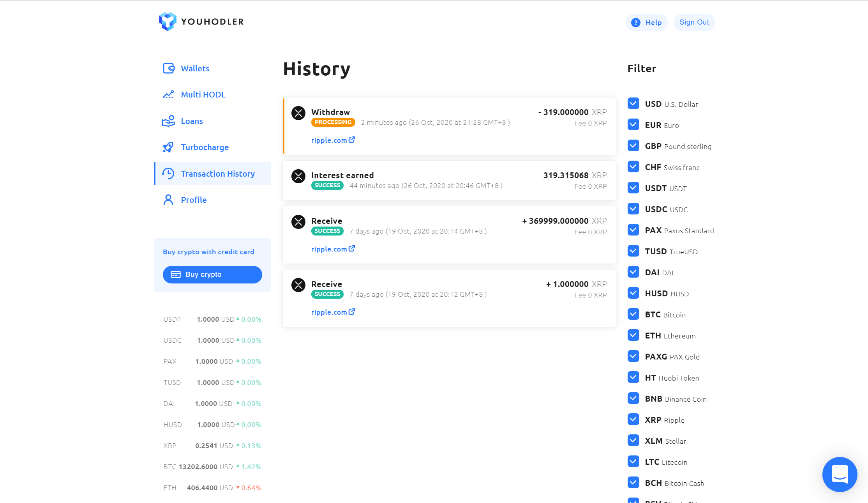
Task: Toggle the BTC Bitcoin filter
Action: 633,314
